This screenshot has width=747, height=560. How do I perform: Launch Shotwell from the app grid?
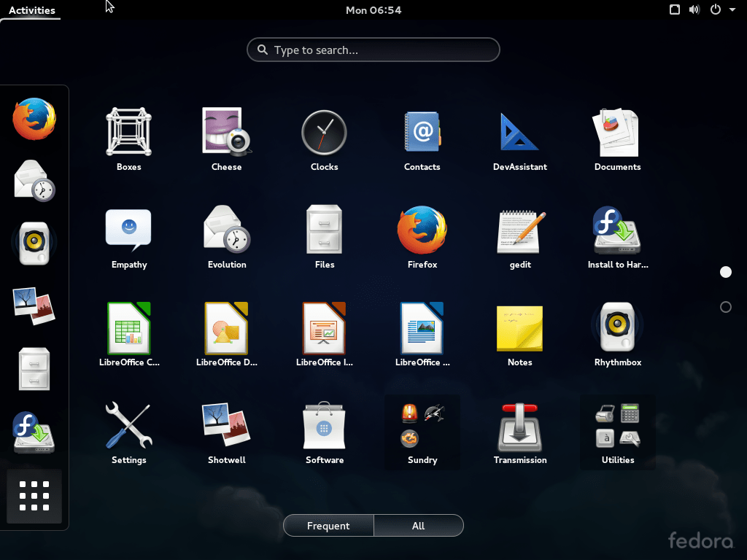226,432
